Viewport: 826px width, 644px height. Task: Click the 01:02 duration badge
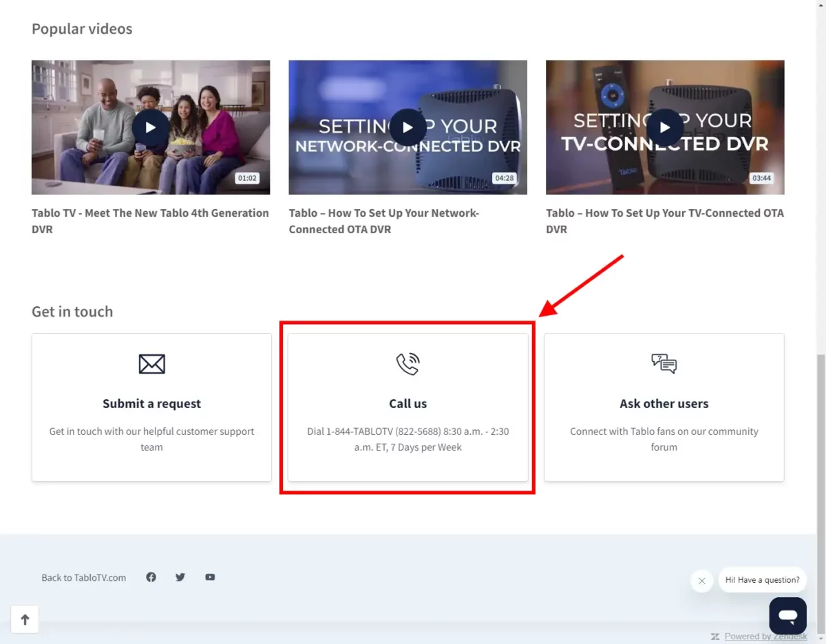(247, 178)
